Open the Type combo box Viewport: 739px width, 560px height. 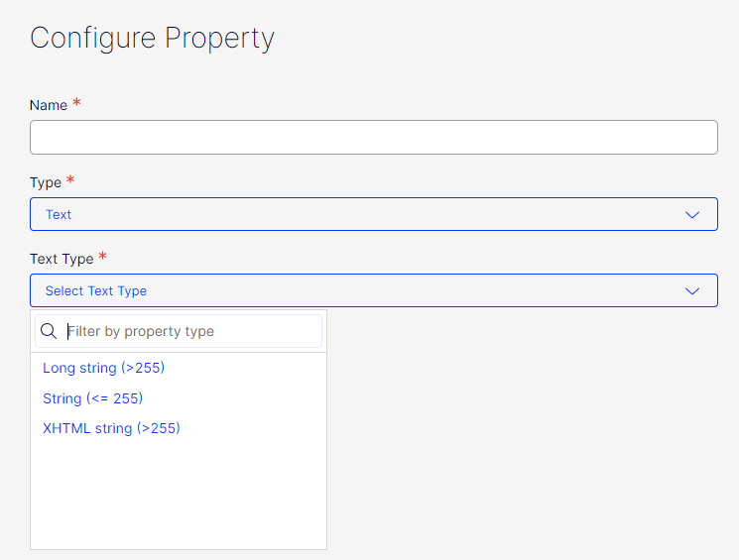[373, 214]
